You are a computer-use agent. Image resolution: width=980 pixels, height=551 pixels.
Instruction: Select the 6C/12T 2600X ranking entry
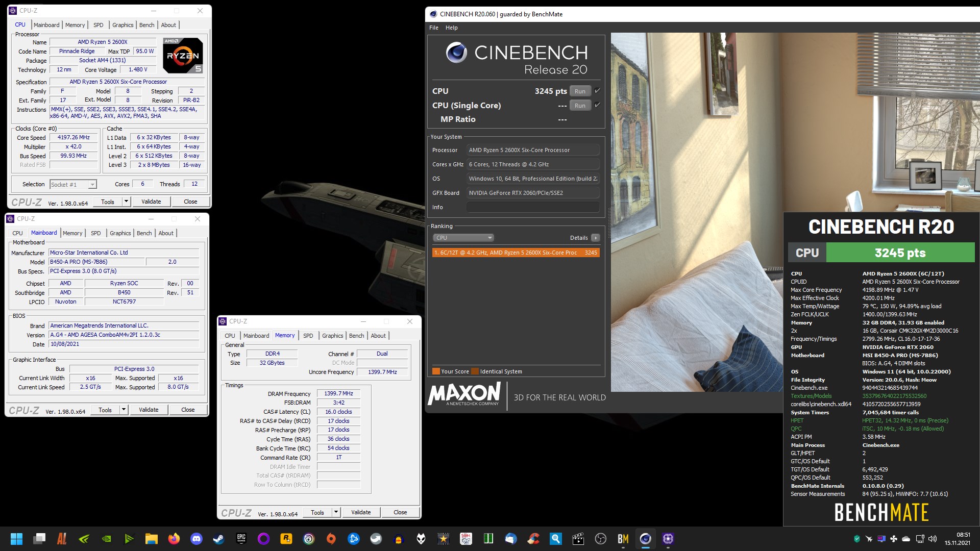point(516,253)
